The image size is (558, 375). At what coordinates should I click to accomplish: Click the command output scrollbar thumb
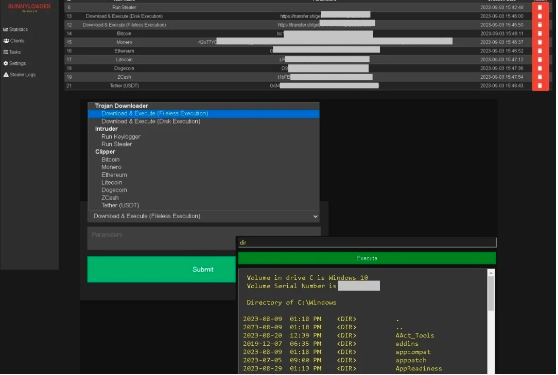[491, 294]
